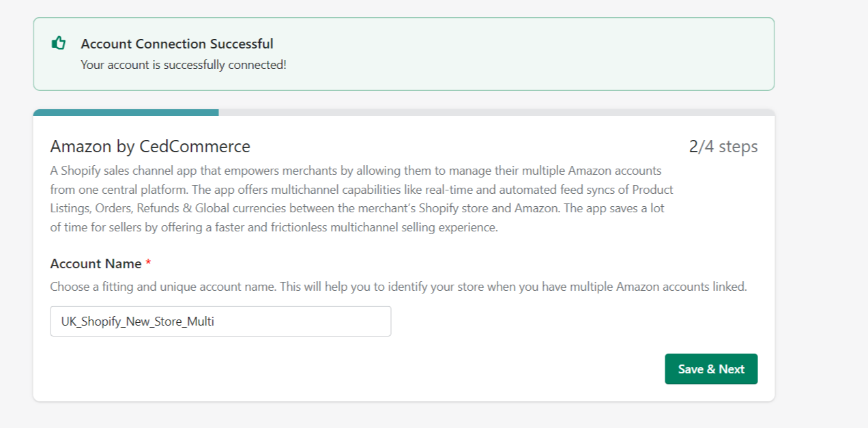Select the success message text

[184, 65]
